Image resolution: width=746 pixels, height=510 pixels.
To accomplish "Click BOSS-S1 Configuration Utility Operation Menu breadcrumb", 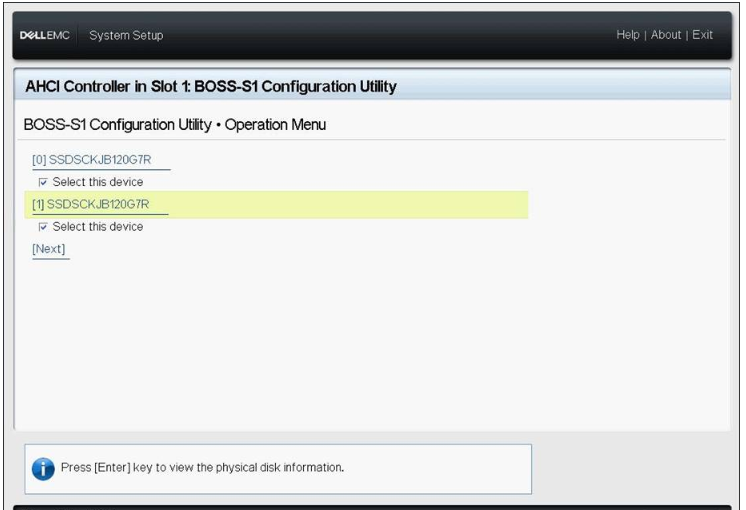I will pyautogui.click(x=175, y=125).
